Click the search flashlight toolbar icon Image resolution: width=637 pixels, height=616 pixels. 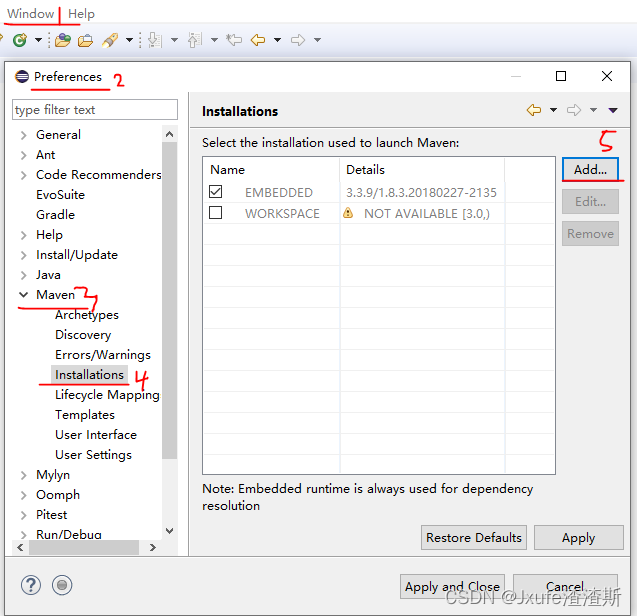[110, 40]
